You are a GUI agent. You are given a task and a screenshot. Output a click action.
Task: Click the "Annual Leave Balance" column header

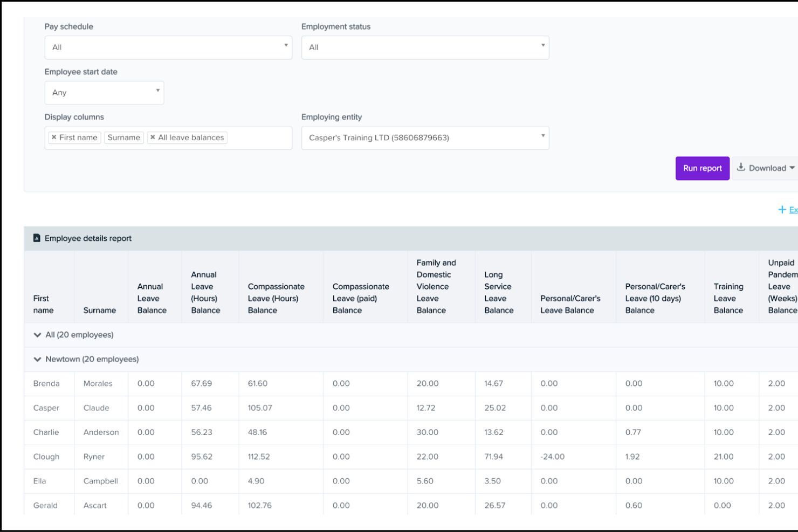click(x=150, y=299)
